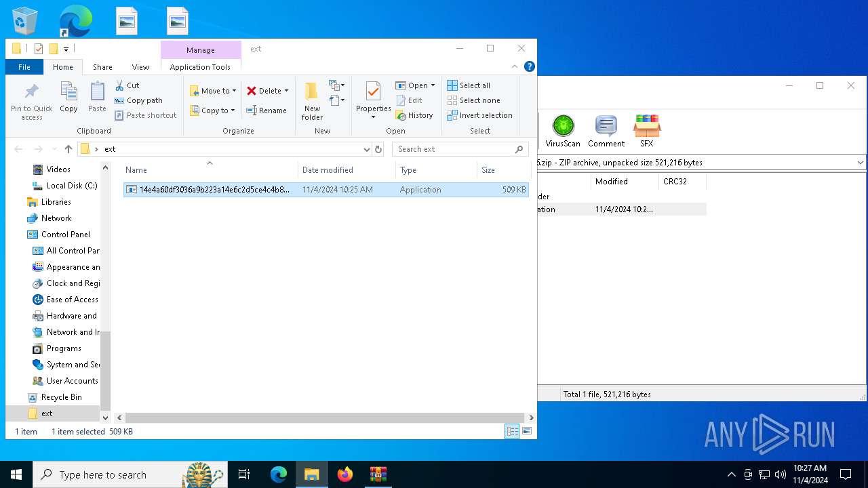The image size is (868, 488).
Task: Open the Delete dropdown arrow
Action: coord(286,91)
